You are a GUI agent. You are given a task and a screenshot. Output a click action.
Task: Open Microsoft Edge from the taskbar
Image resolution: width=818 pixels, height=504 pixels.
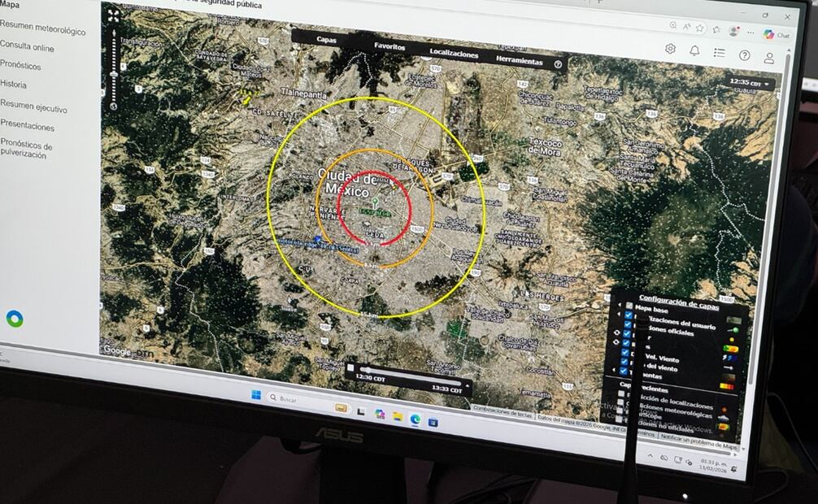point(416,418)
